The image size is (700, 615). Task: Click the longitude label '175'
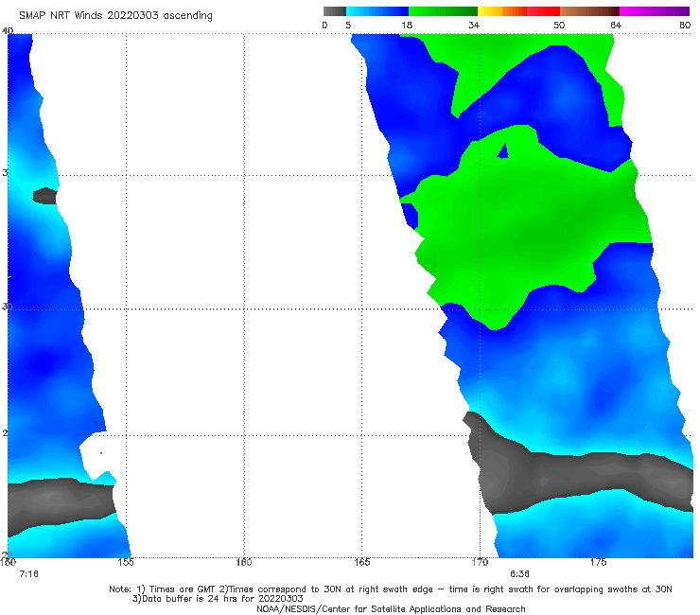[x=598, y=562]
